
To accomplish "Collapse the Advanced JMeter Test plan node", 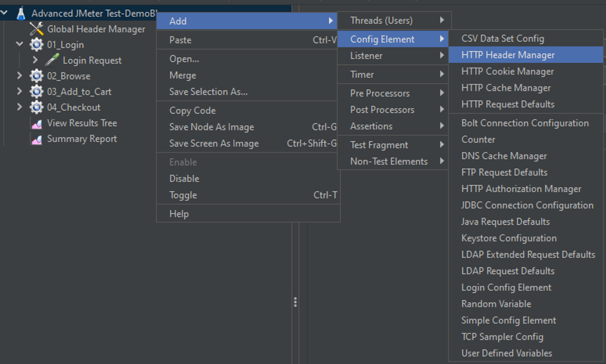I will point(4,13).
